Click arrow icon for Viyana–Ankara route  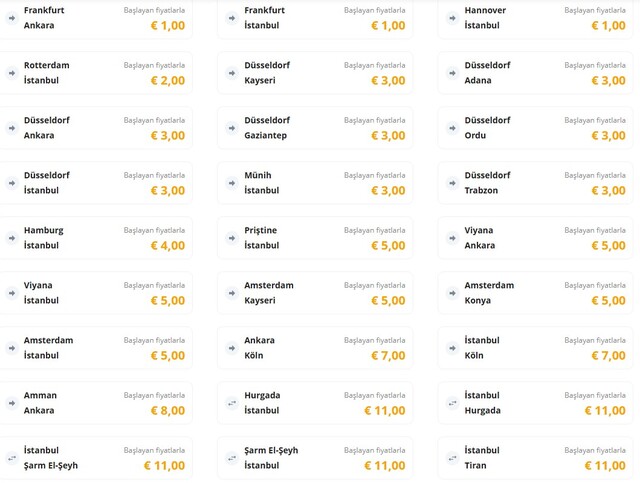(x=452, y=238)
